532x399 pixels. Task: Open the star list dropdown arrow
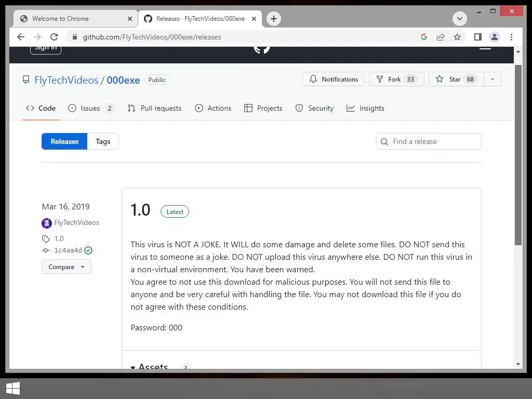click(493, 79)
